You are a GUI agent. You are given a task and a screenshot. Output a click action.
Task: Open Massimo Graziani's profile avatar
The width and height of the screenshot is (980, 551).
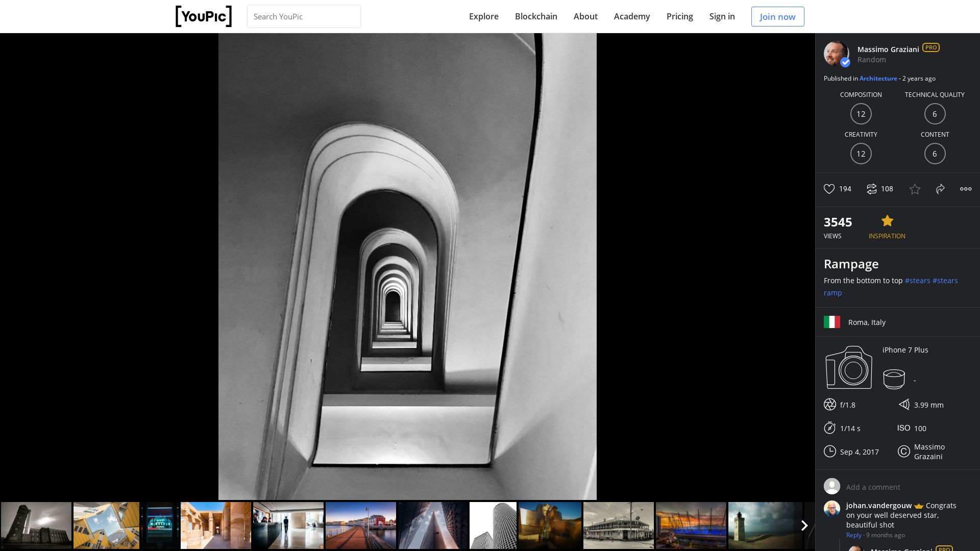pos(836,54)
